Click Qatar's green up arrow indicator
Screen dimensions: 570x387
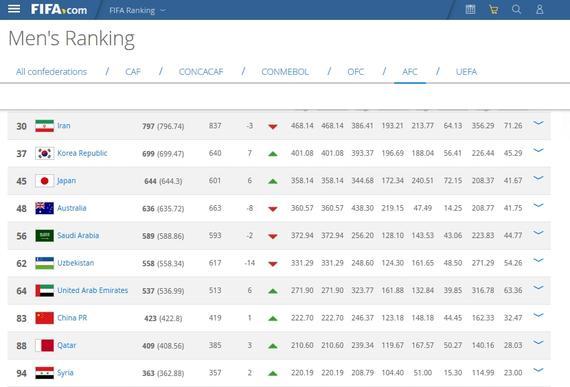273,346
